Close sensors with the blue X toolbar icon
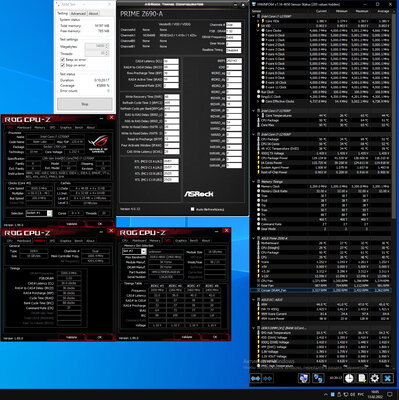399x400 pixels. (387, 378)
